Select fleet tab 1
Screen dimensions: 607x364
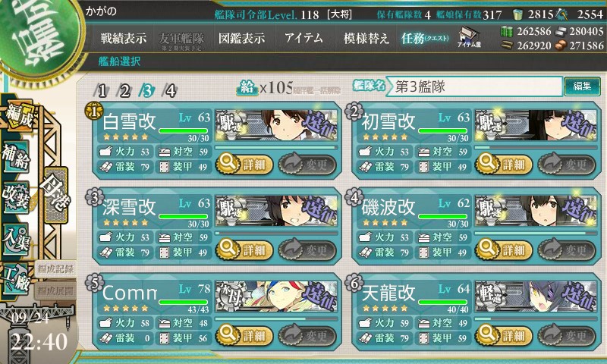[101, 91]
